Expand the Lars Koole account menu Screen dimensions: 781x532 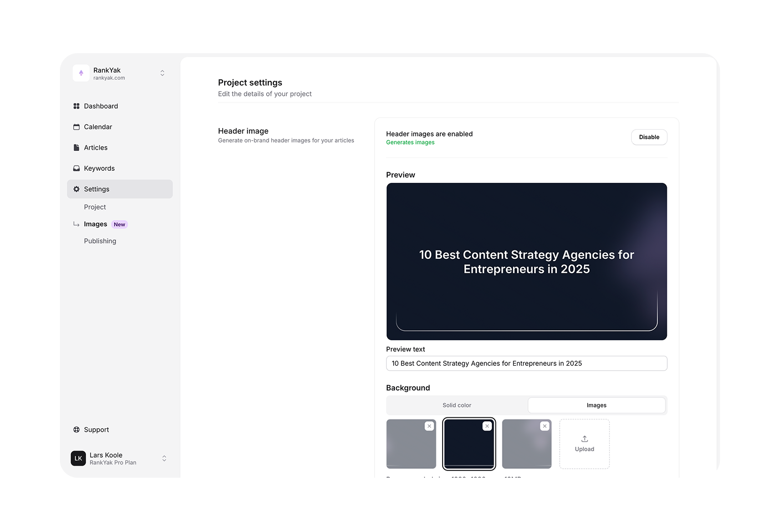pos(164,458)
